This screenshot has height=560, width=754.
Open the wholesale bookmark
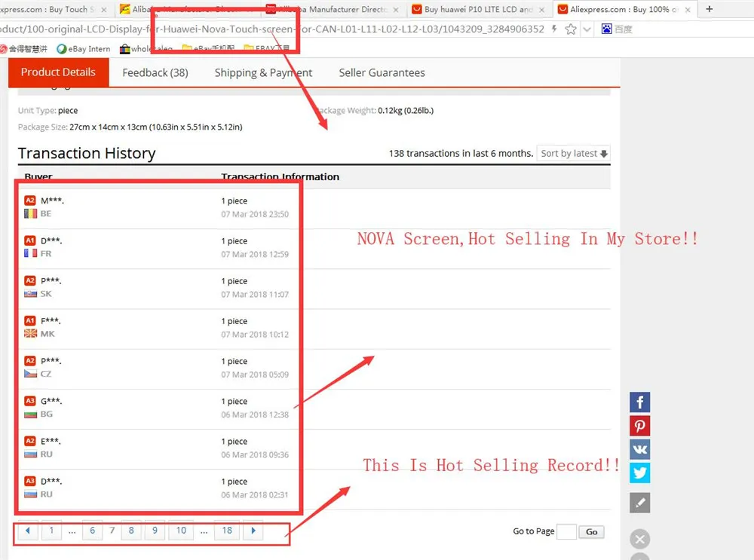click(146, 48)
